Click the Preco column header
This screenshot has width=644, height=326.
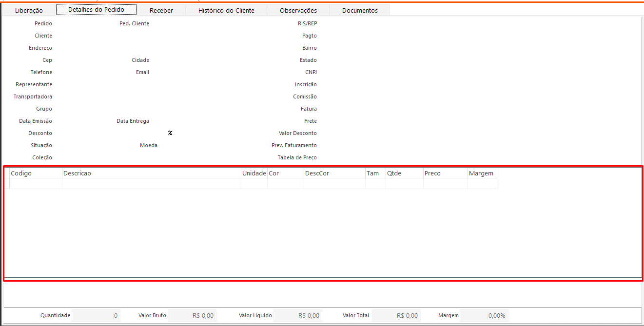[x=445, y=173]
